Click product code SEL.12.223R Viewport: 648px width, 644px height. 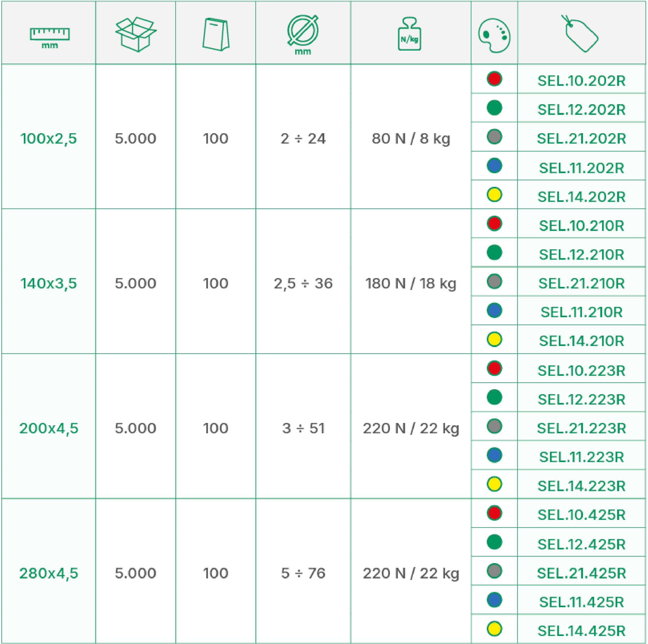click(581, 399)
